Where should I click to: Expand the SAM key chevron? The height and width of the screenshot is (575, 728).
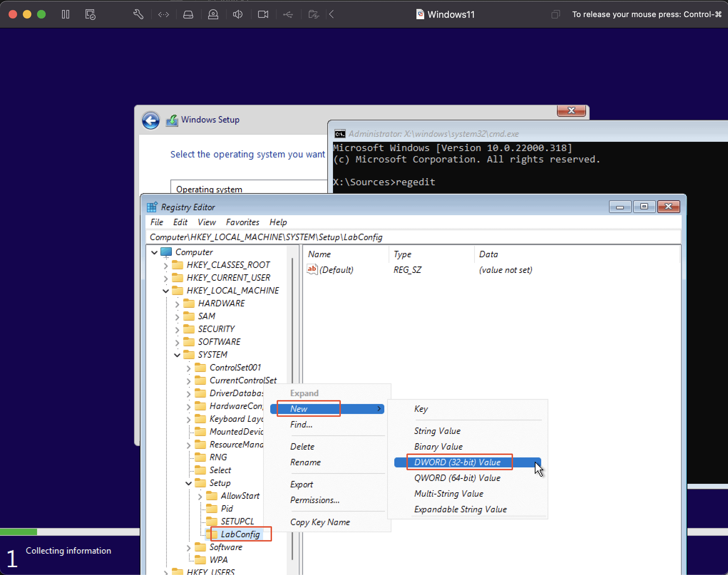177,317
